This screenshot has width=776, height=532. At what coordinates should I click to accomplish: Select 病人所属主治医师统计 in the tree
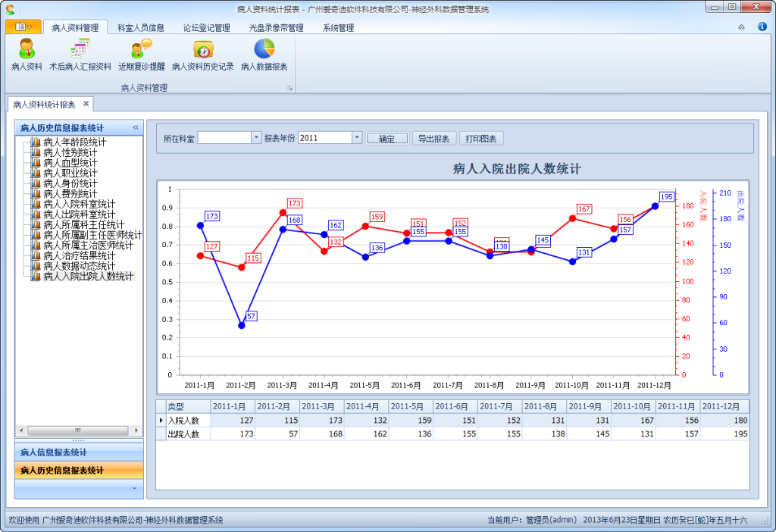tap(88, 246)
